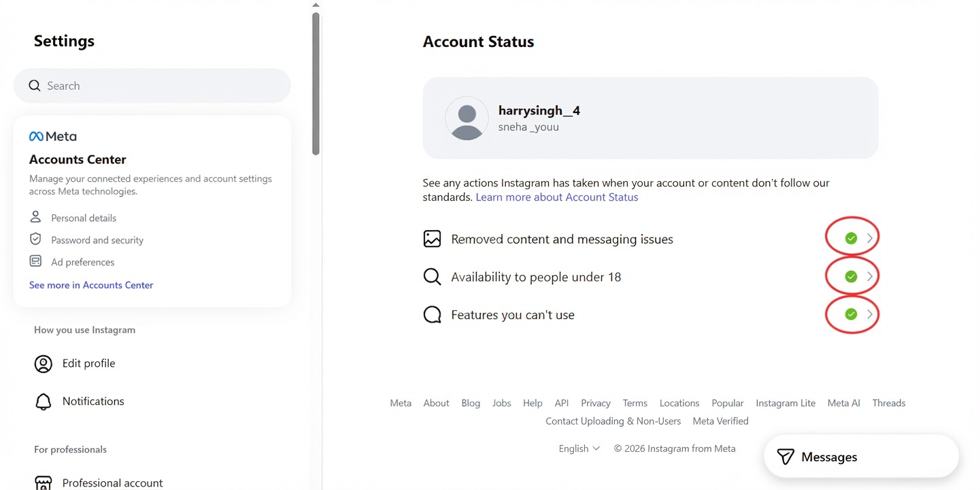This screenshot has width=980, height=490.
Task: Open See more in Accounts Center link
Action: [91, 285]
